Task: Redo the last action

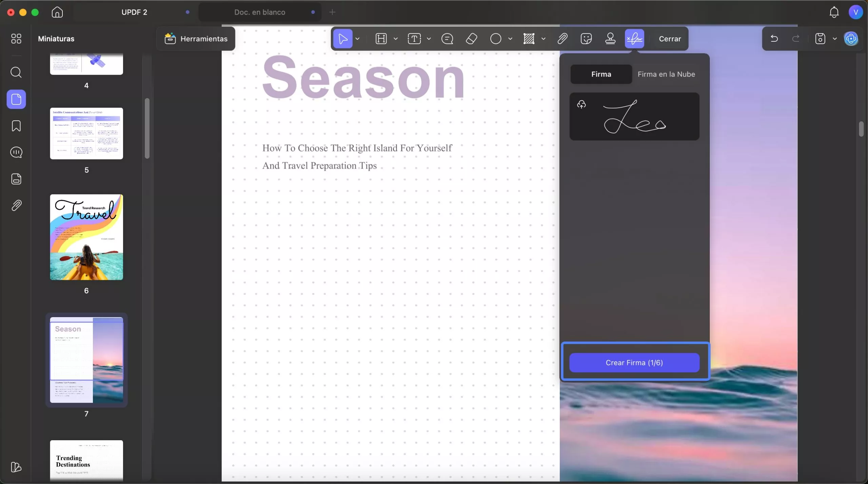Action: tap(796, 39)
